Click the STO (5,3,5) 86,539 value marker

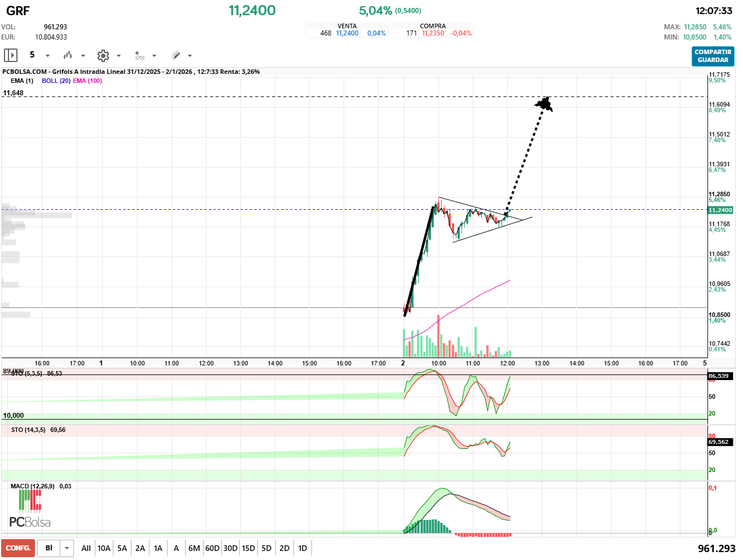point(720,376)
